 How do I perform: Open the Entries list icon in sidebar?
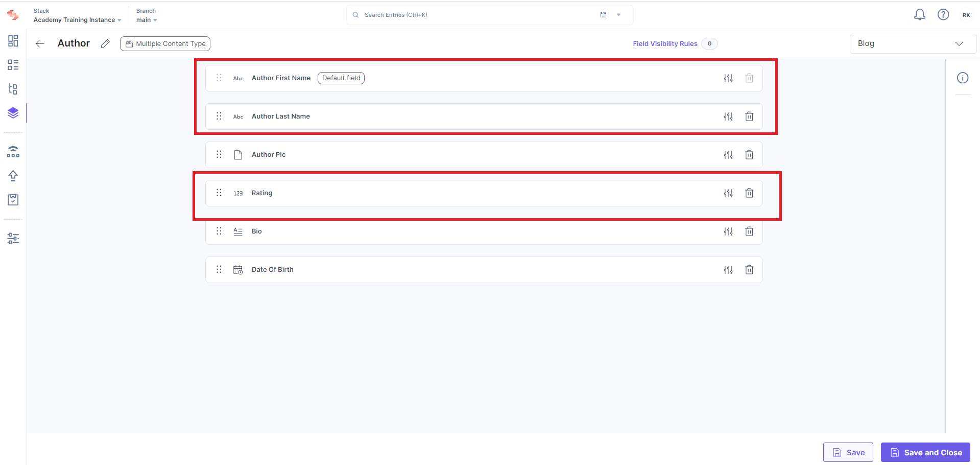coord(13,65)
